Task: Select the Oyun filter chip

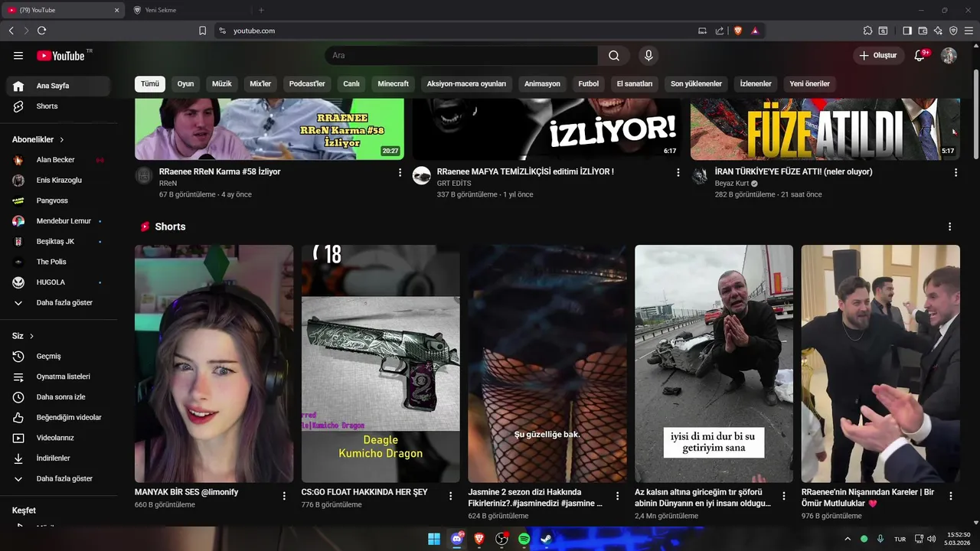Action: (185, 83)
